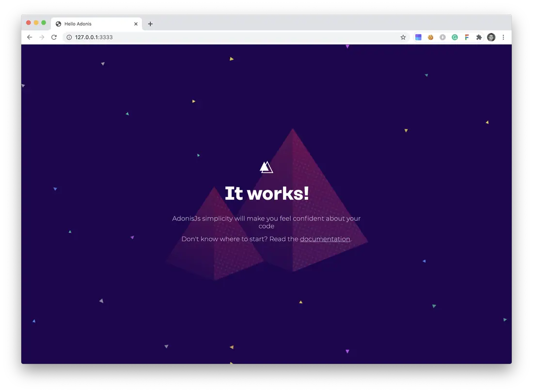View site information icon in address bar
The height and width of the screenshot is (392, 533).
69,37
